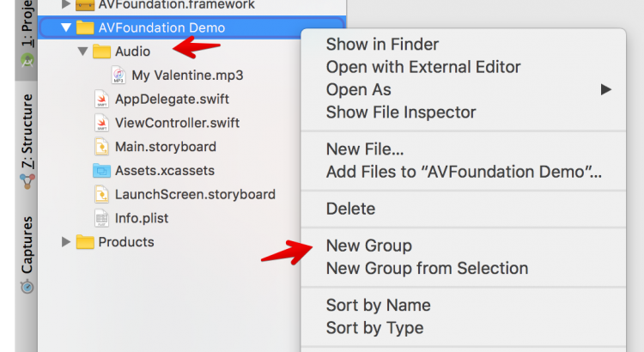644x352 pixels.
Task: Collapse the AVFoundation Demo folder
Action: [x=66, y=27]
